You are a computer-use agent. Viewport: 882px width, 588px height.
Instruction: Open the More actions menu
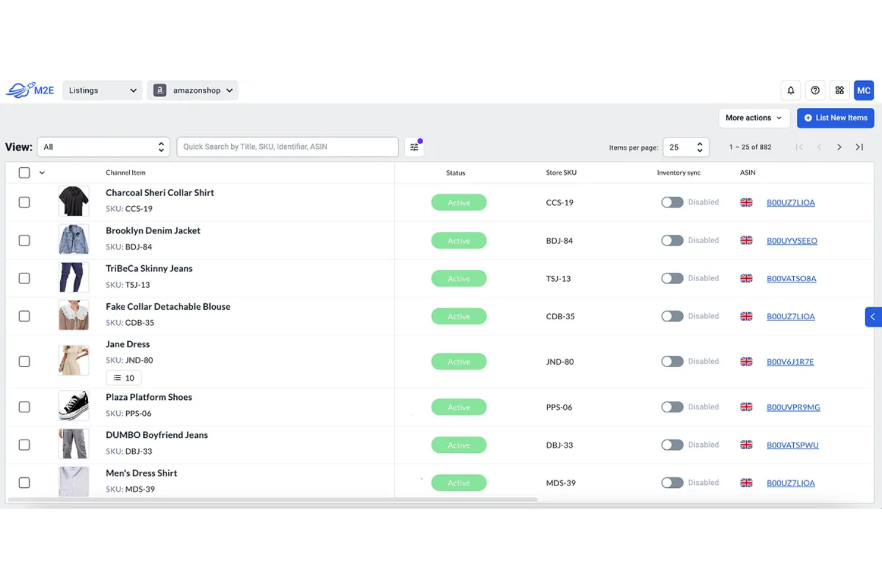point(753,117)
